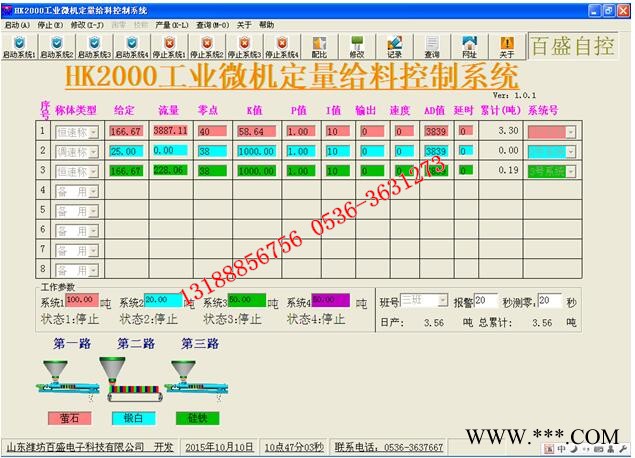This screenshot has height=458, width=635.
Task: Click the cyan 银白 material label
Action: (133, 418)
